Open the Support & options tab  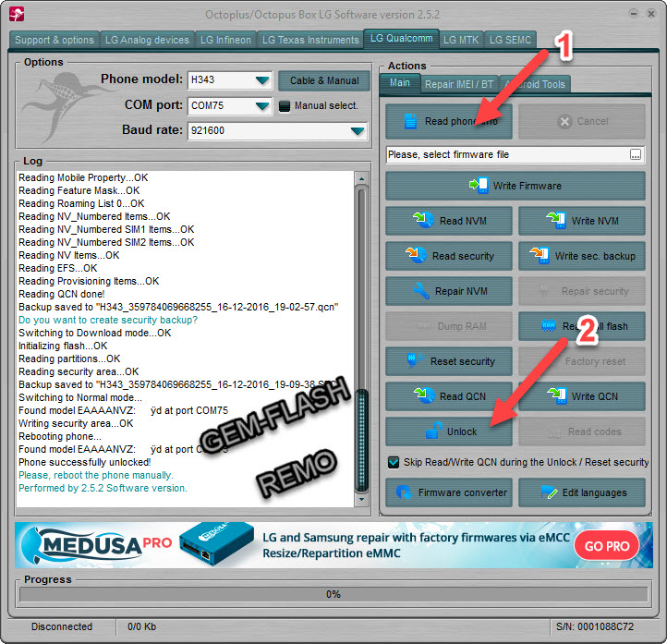[54, 40]
